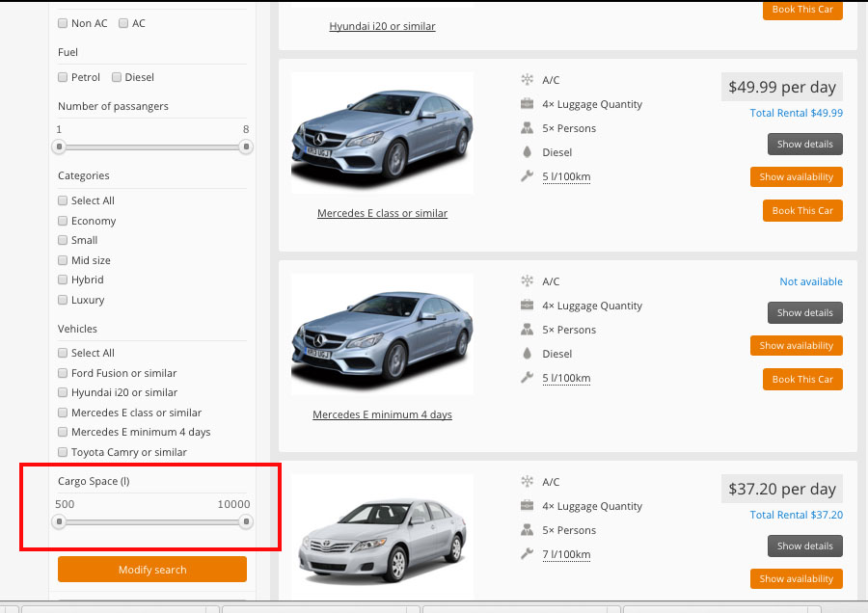This screenshot has height=613, width=868.
Task: Click the luggage icon on $37.20 card
Action: (527, 506)
